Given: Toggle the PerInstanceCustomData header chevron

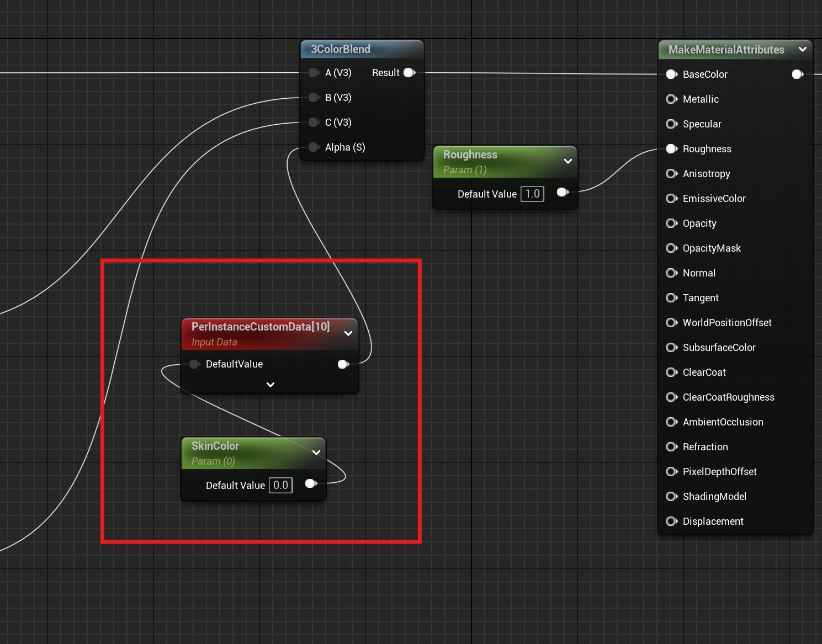Looking at the screenshot, I should tap(348, 333).
